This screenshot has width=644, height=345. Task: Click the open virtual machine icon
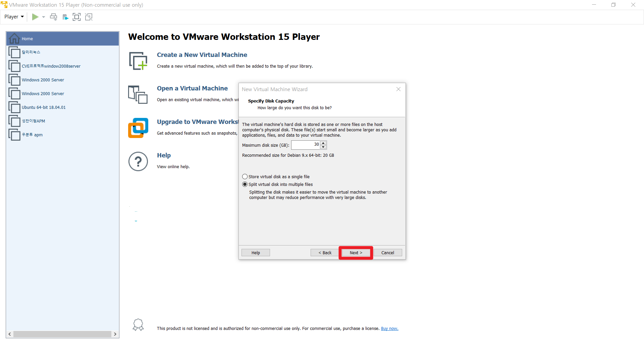pyautogui.click(x=138, y=94)
